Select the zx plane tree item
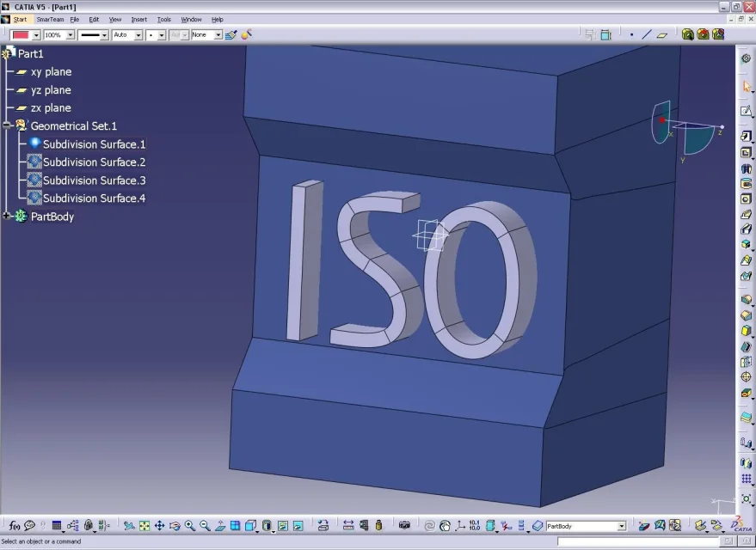756x550 pixels. click(x=51, y=108)
